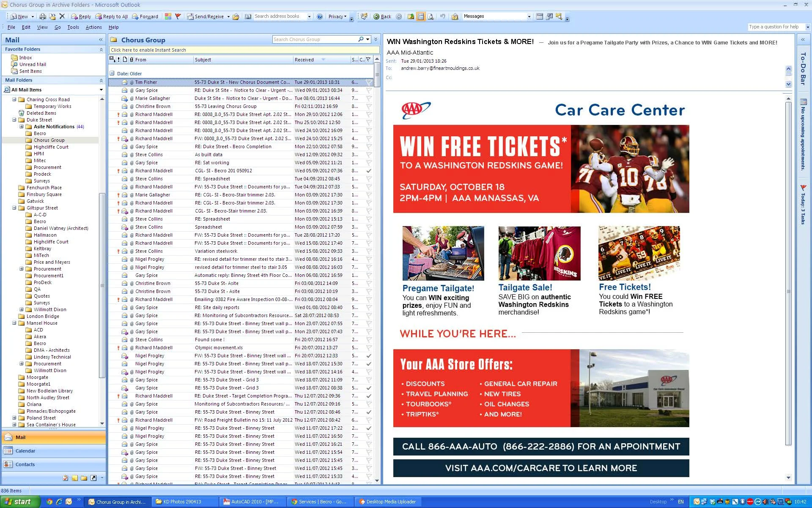Screen dimensions: 812x508
Task: Open the Categorize color squares icon
Action: [x=168, y=17]
